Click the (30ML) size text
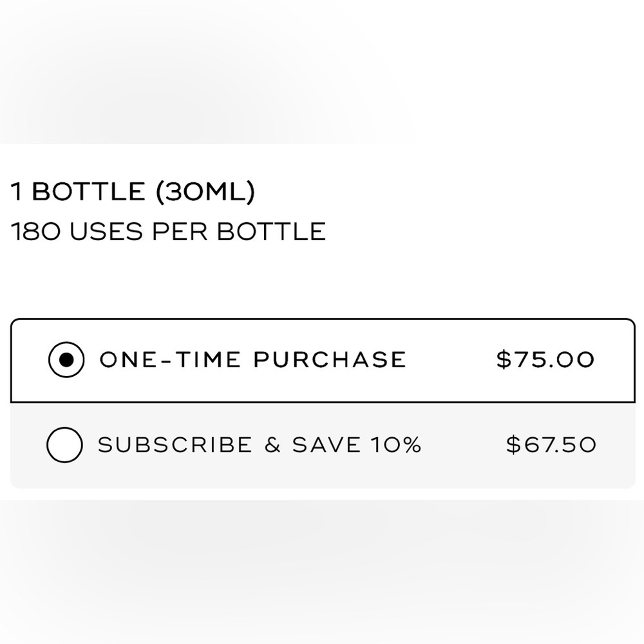 click(x=205, y=191)
